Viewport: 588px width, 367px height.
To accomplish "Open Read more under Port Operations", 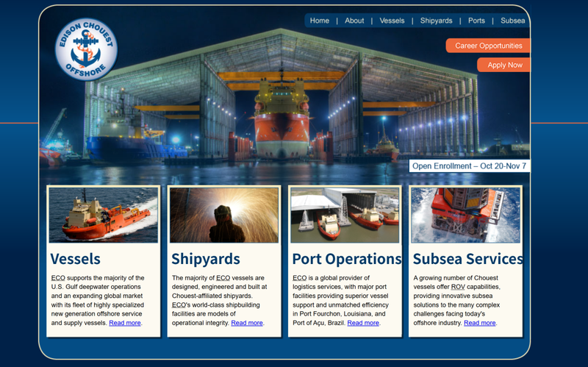I will [363, 323].
